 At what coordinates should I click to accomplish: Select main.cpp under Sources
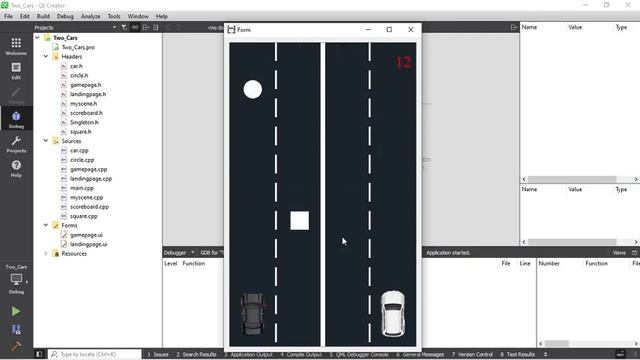pos(82,188)
